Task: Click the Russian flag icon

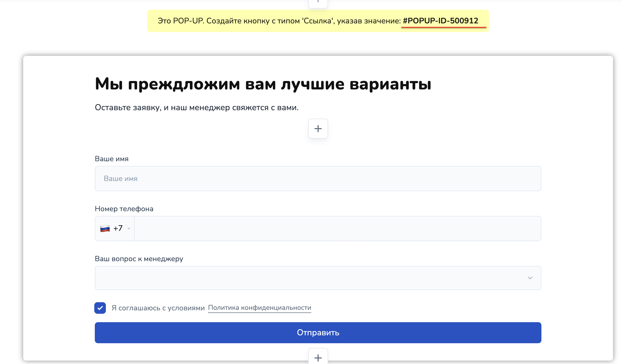Action: click(105, 229)
